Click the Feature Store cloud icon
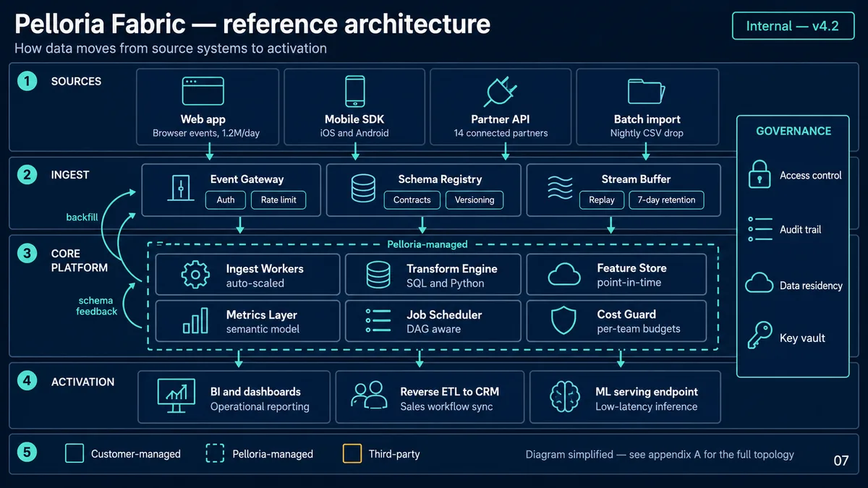 564,275
